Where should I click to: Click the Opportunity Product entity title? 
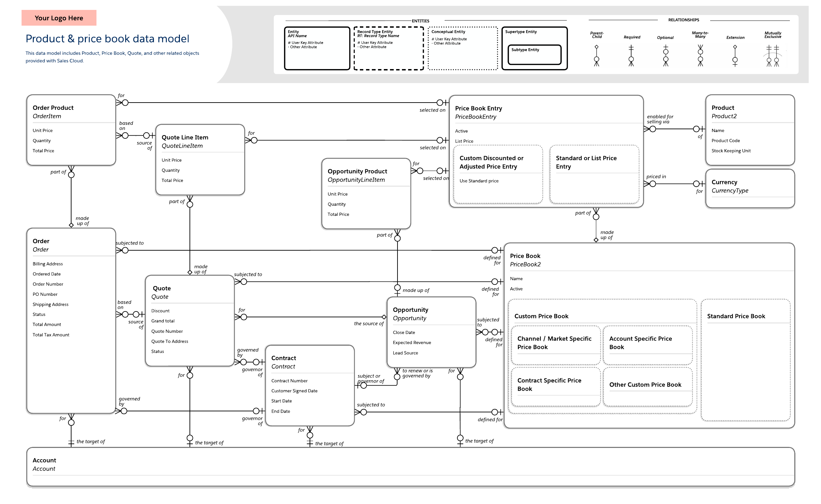pos(357,171)
